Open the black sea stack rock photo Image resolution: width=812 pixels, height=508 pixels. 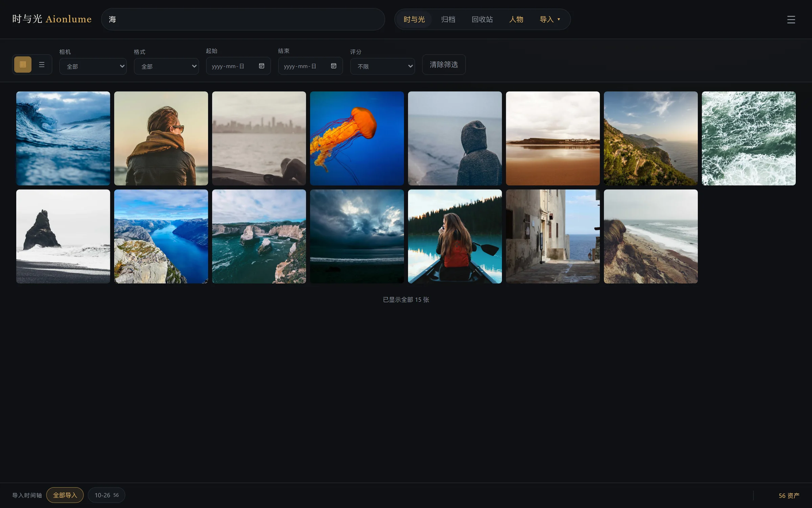click(x=63, y=236)
